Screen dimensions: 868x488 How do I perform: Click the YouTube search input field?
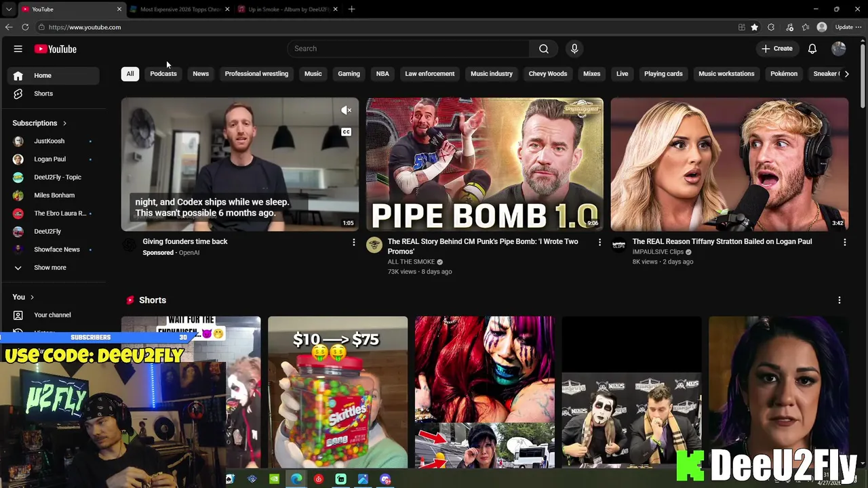[x=408, y=49]
